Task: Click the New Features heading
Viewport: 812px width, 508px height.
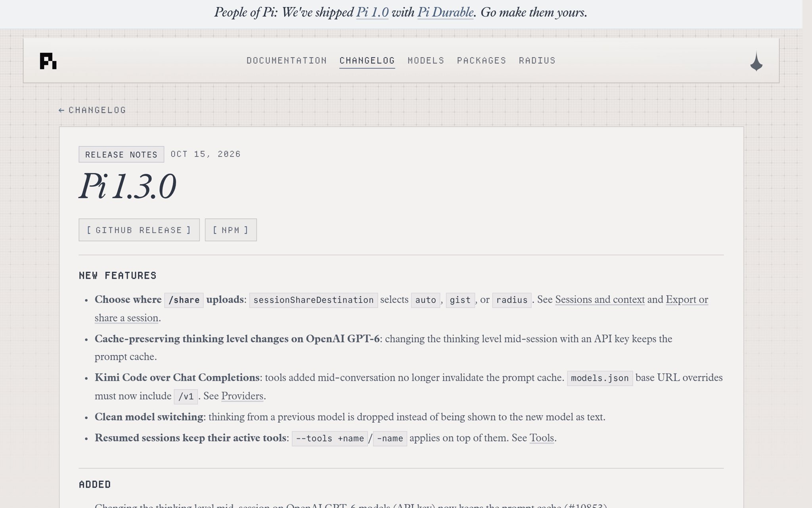Action: click(118, 275)
